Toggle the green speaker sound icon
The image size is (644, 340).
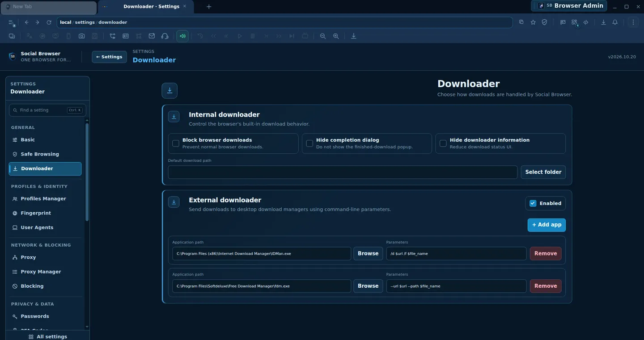pos(182,36)
